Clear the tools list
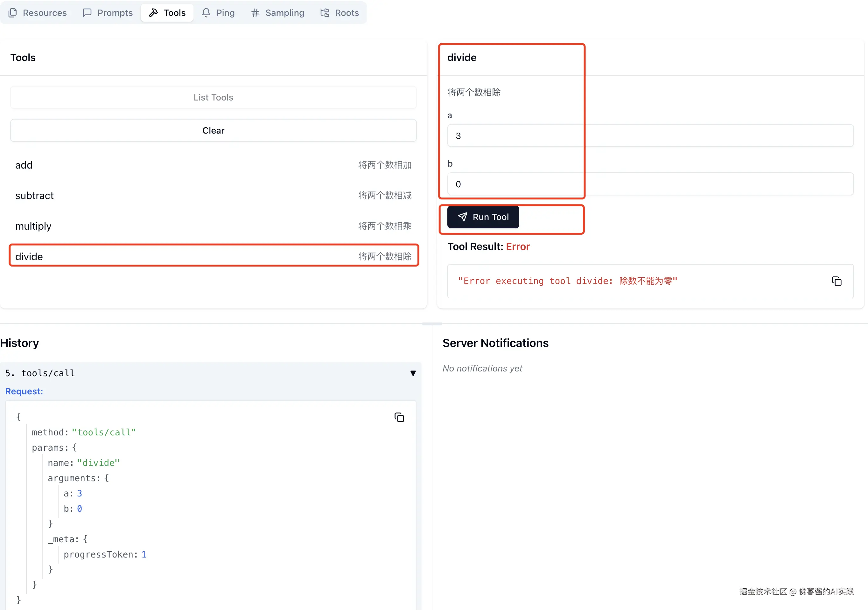Image resolution: width=868 pixels, height=610 pixels. 213,130
